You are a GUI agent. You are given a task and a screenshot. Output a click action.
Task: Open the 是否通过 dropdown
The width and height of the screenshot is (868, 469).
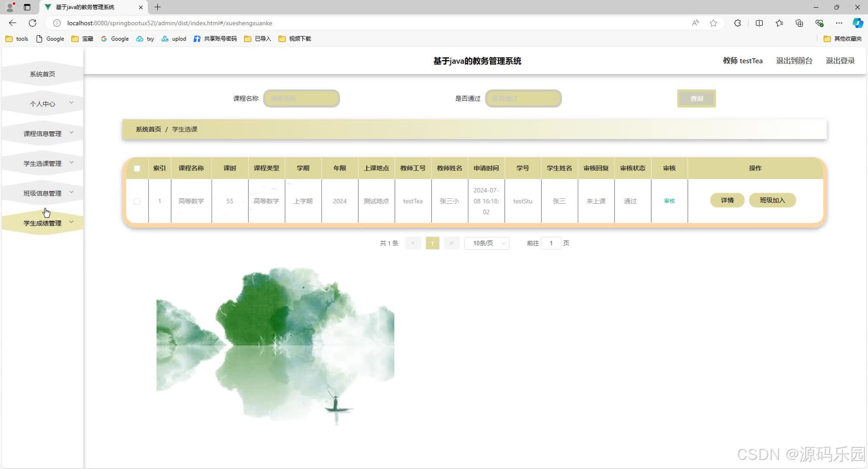pyautogui.click(x=523, y=99)
